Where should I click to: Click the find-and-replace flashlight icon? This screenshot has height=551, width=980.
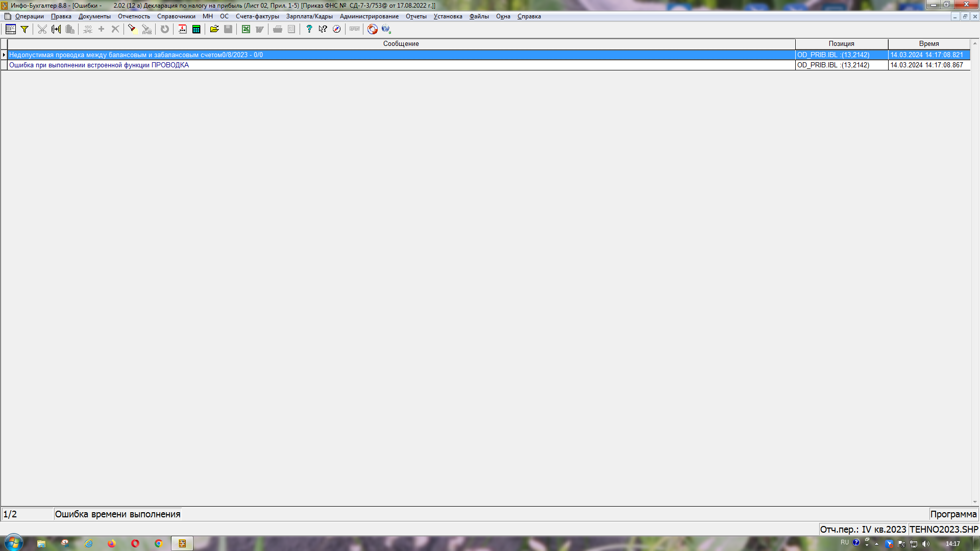point(146,29)
